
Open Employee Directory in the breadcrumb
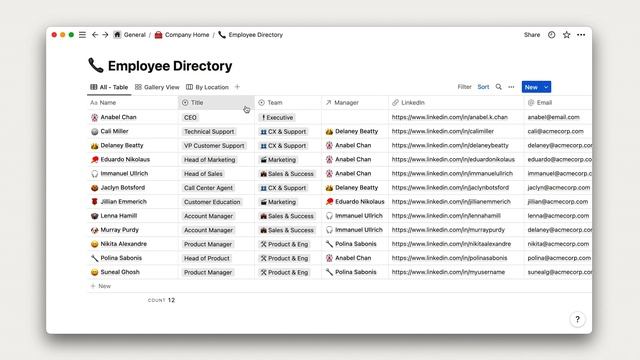pos(256,35)
